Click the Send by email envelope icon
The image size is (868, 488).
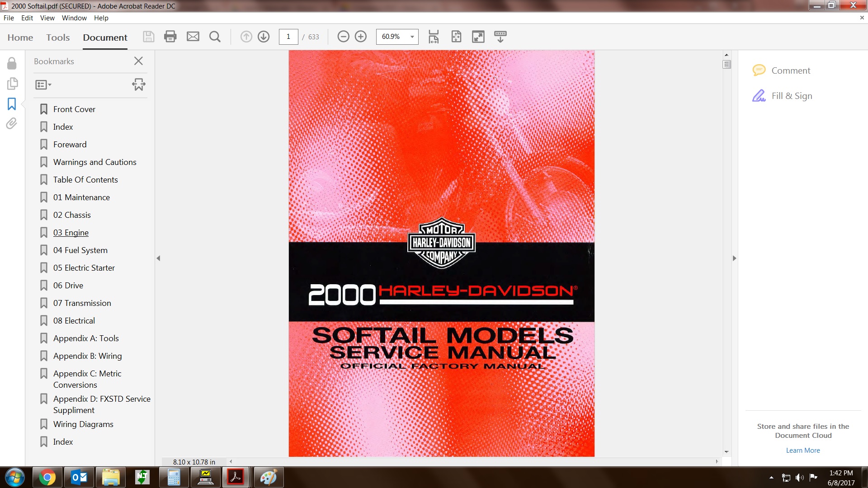193,37
